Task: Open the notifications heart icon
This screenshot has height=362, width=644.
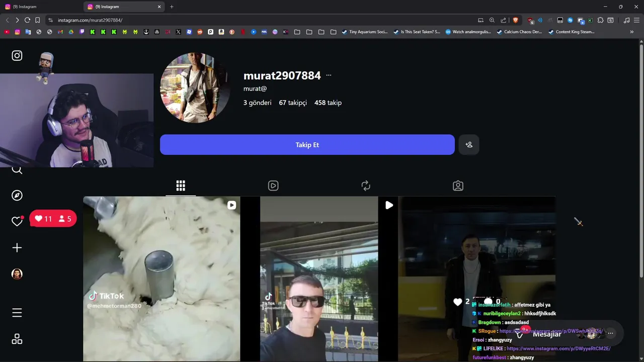Action: pos(17,221)
